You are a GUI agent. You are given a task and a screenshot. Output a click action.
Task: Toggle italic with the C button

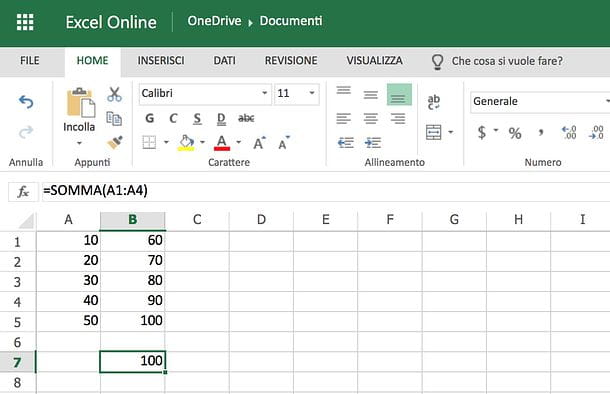tap(173, 118)
